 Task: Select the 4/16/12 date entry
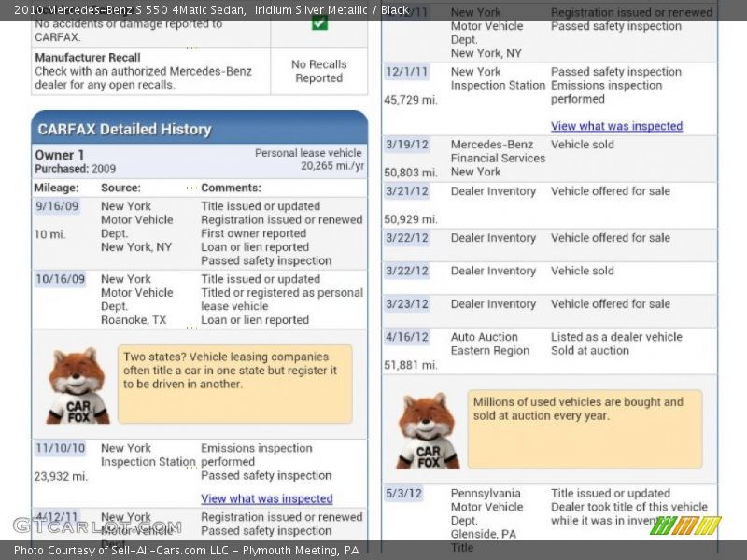click(407, 337)
